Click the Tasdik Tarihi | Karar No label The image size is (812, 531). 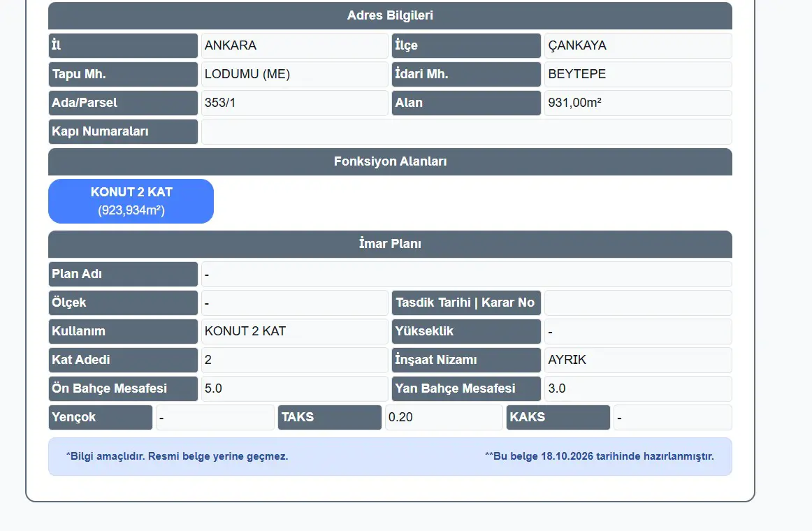(x=466, y=303)
